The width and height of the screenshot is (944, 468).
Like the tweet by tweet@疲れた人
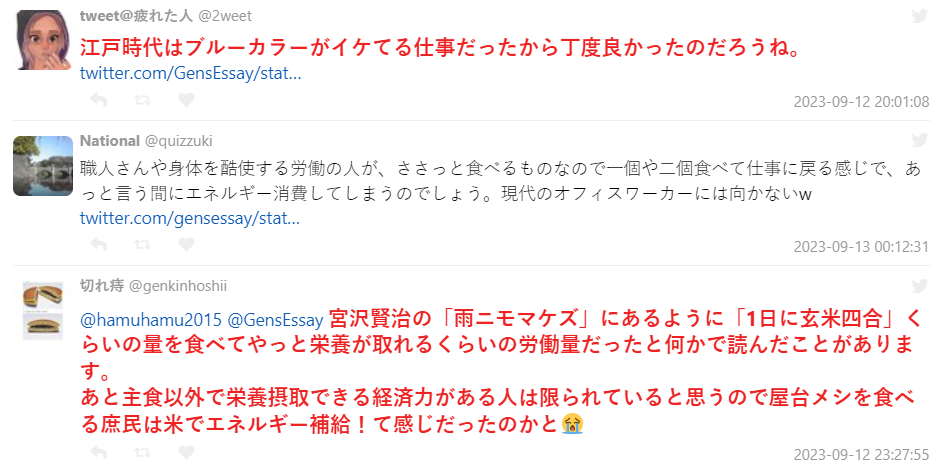pyautogui.click(x=186, y=100)
